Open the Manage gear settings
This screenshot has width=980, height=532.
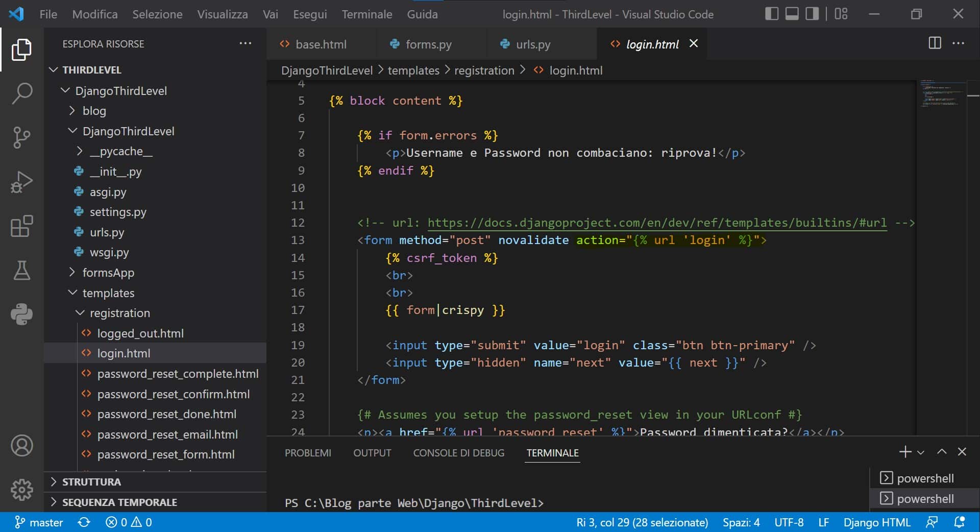click(21, 490)
